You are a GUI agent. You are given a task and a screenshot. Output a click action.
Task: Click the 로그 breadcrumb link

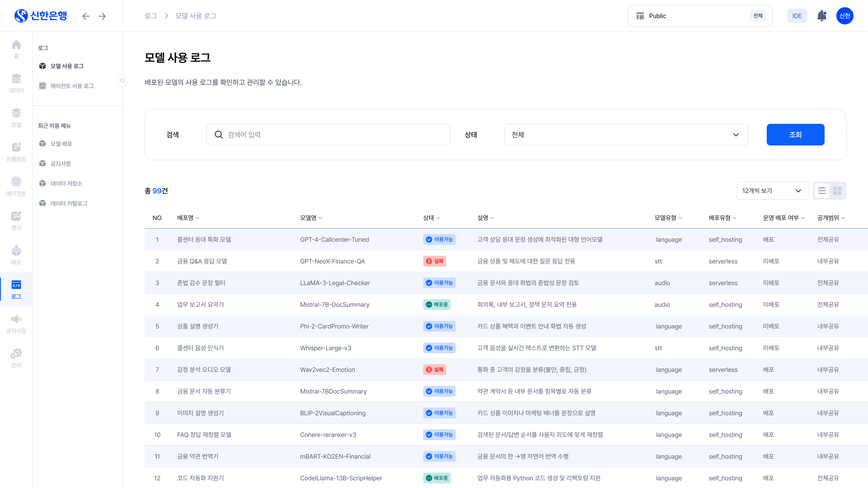click(x=151, y=16)
